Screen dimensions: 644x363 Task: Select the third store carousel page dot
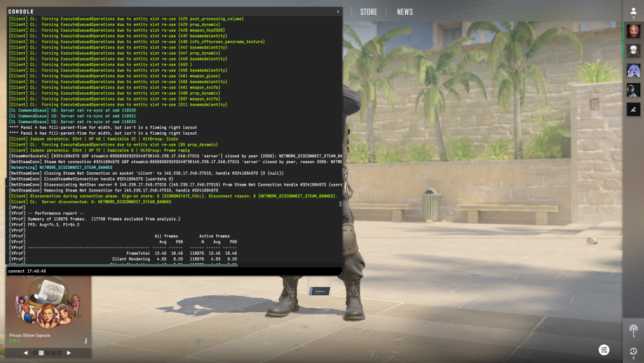(x=47, y=353)
